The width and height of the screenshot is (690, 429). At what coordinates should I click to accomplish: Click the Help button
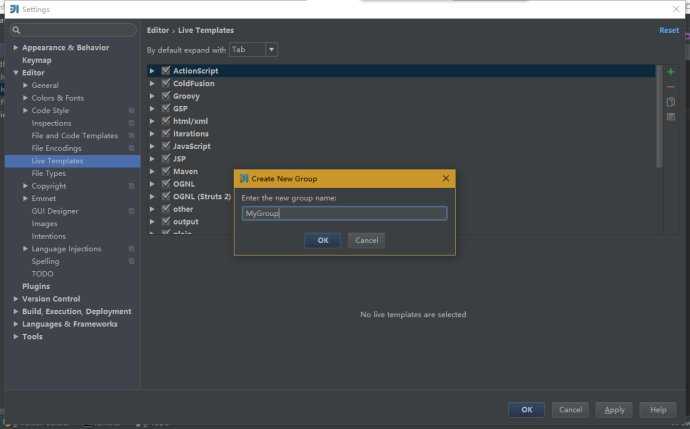pyautogui.click(x=658, y=410)
